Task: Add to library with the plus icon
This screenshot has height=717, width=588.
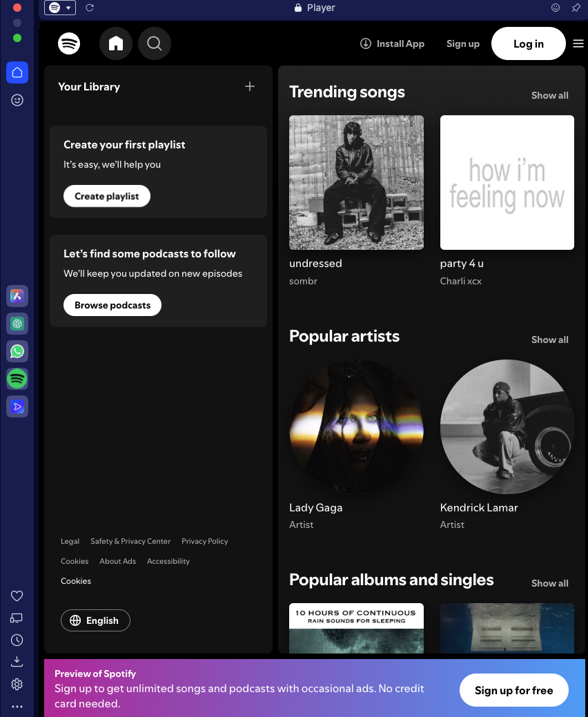Action: (x=250, y=86)
